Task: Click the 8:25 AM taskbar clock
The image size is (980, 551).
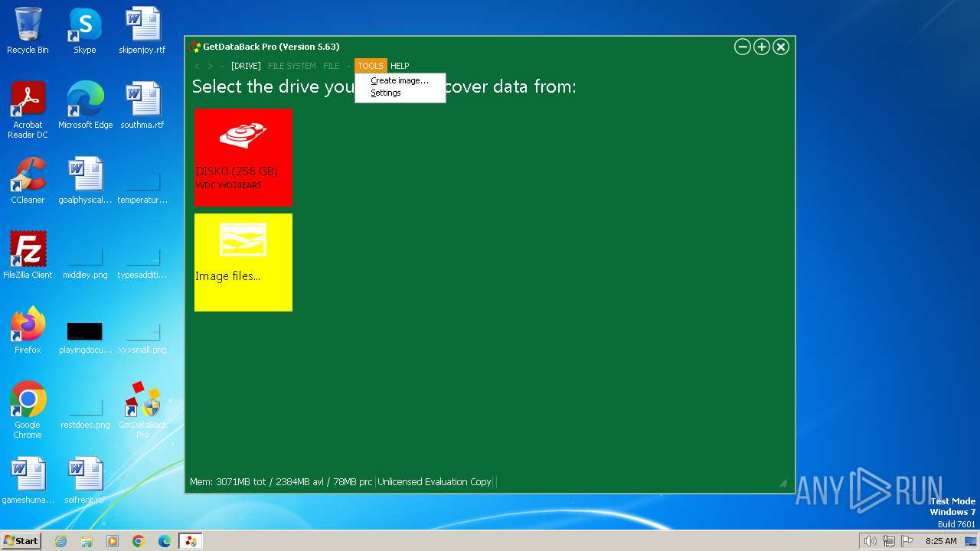Action: click(941, 541)
